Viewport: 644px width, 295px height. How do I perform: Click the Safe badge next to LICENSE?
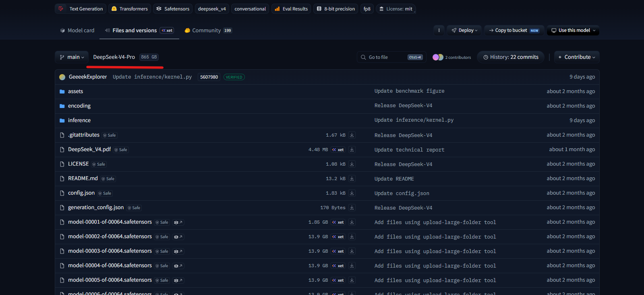point(99,164)
